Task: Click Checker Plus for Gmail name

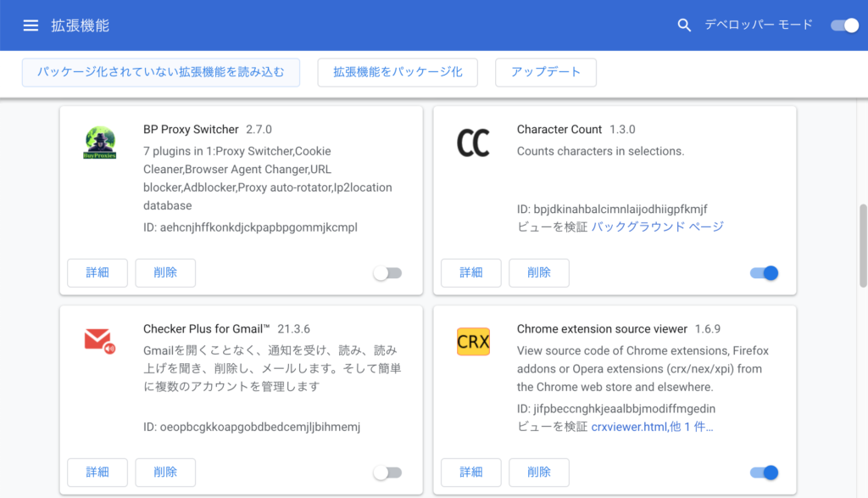Action: click(x=207, y=329)
